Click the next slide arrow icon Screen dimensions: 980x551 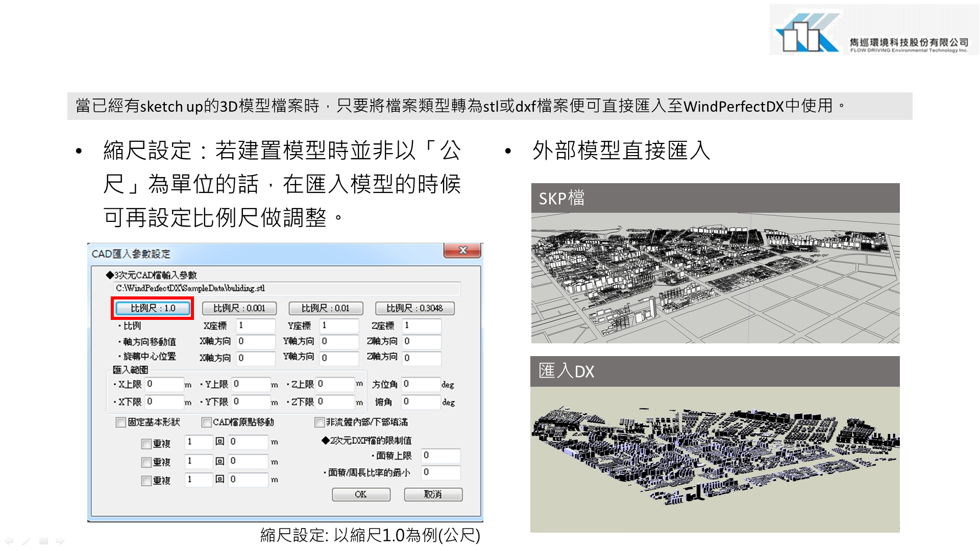[x=60, y=540]
